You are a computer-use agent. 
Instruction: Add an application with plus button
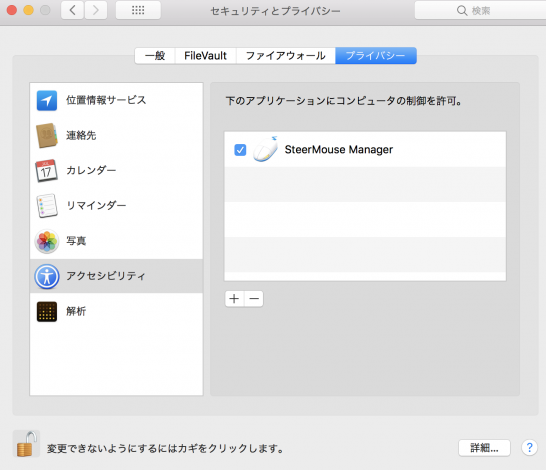click(234, 299)
